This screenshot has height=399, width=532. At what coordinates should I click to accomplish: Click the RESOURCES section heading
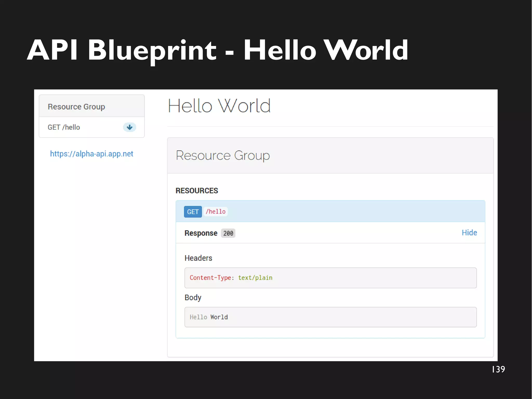[197, 191]
